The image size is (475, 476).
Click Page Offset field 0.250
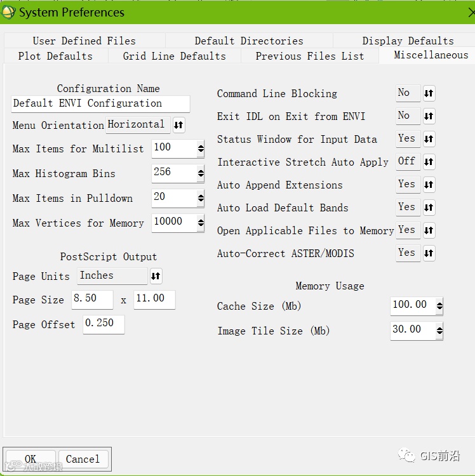(x=104, y=324)
